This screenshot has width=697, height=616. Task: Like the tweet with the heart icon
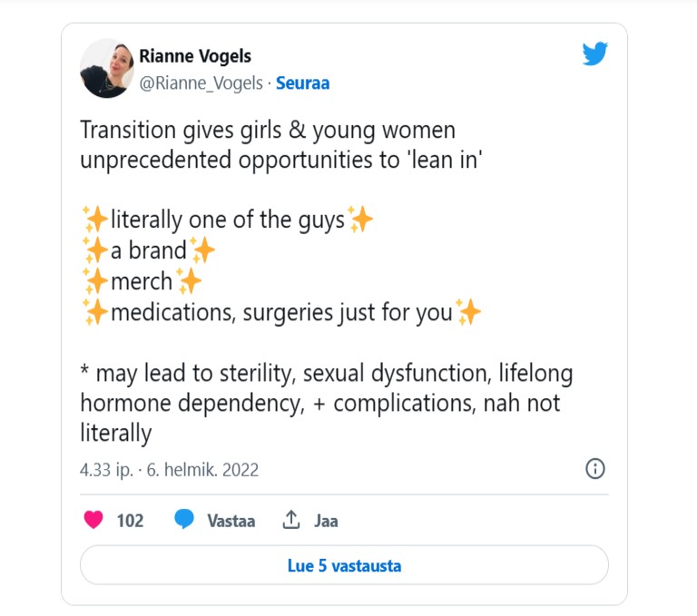93,520
